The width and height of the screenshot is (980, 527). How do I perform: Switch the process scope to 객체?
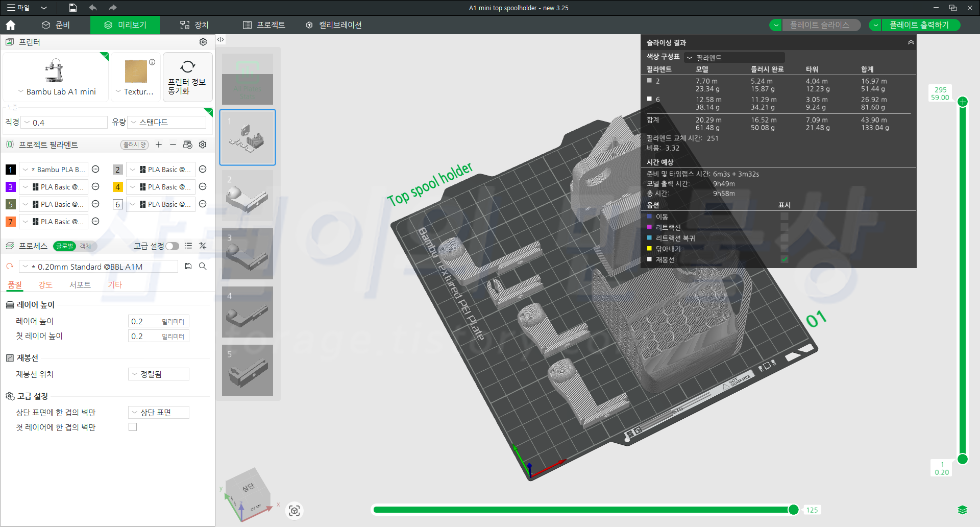[85, 246]
